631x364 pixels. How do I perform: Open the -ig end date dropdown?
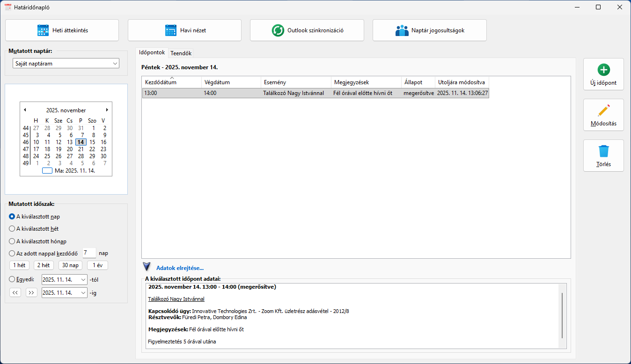pyautogui.click(x=83, y=293)
